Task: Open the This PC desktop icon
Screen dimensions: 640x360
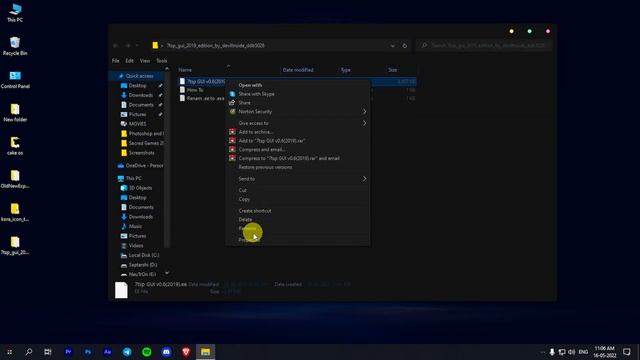Action: click(x=15, y=13)
